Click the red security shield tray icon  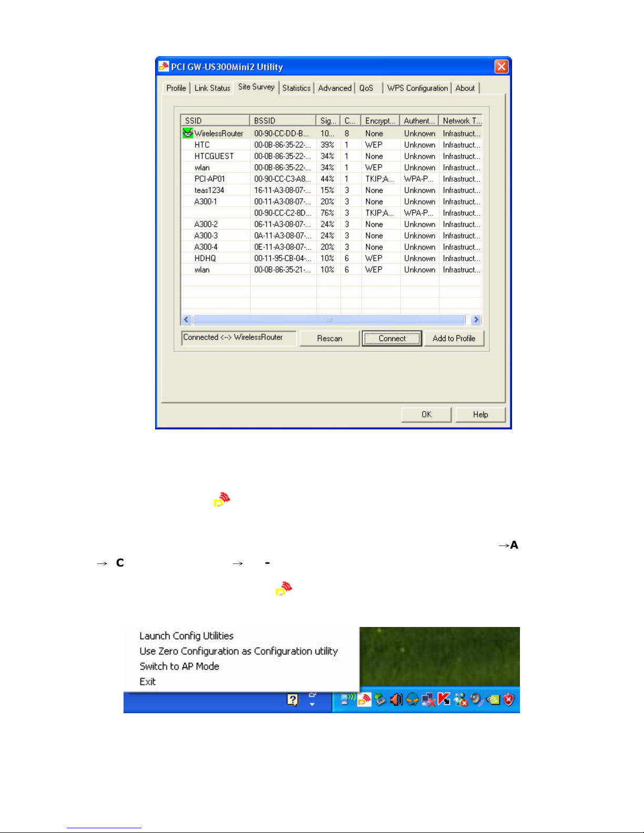509,700
